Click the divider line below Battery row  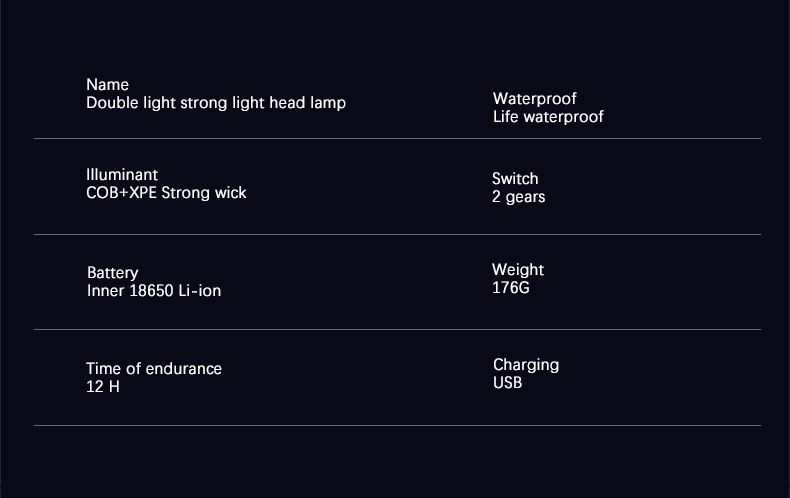[397, 330]
